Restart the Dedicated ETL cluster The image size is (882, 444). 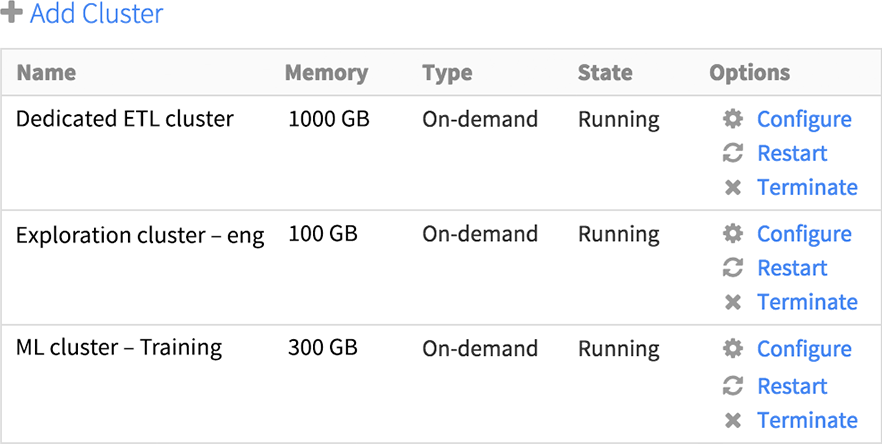pos(792,153)
